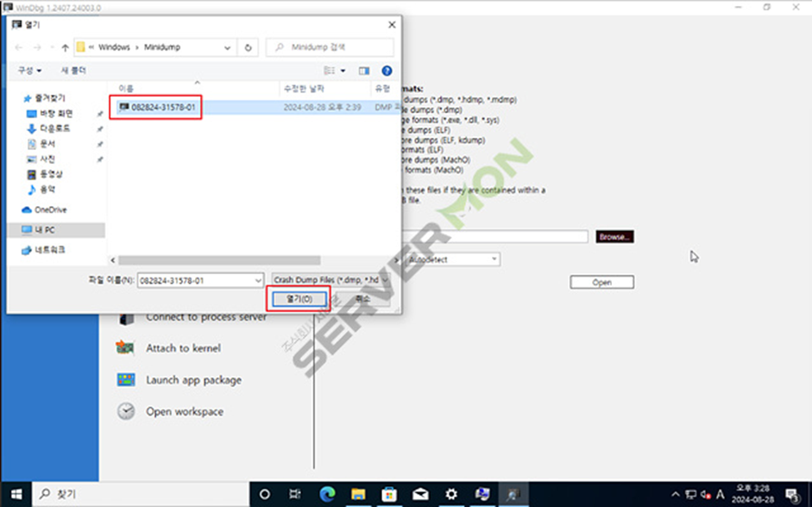This screenshot has height=507, width=812.
Task: Open Task View on taskbar
Action: pos(295,495)
